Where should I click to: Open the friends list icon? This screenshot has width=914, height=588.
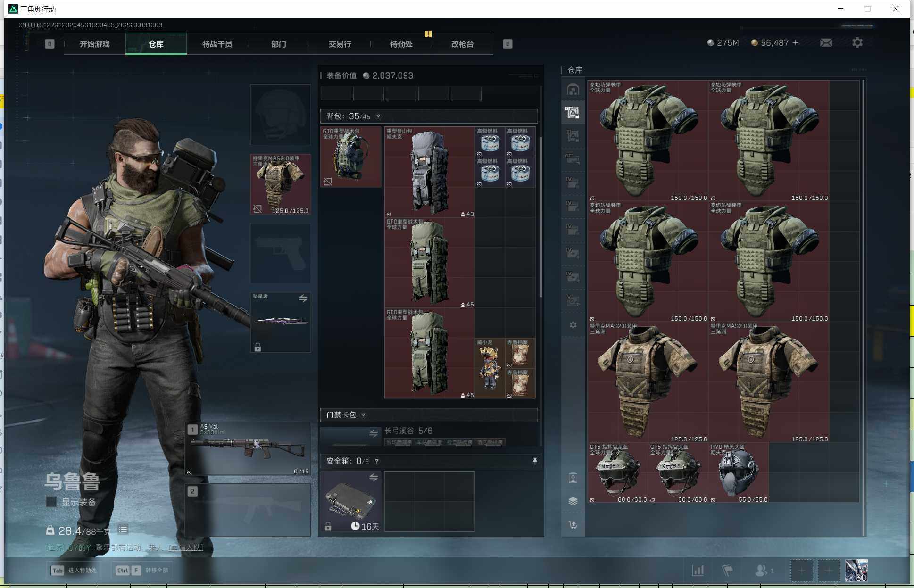764,571
